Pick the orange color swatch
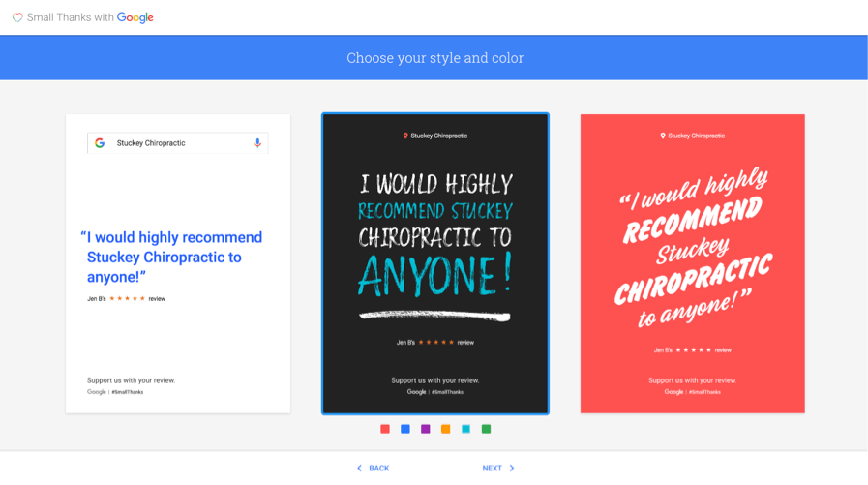Viewport: 868px width, 485px height. tap(446, 429)
